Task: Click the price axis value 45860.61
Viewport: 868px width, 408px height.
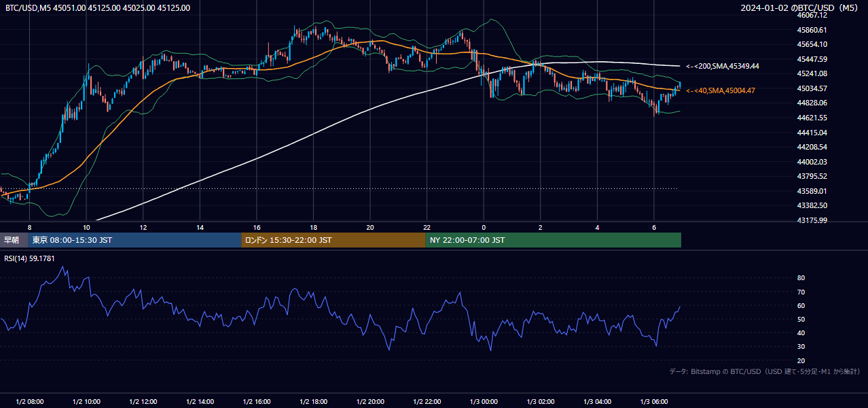Action: pos(812,30)
